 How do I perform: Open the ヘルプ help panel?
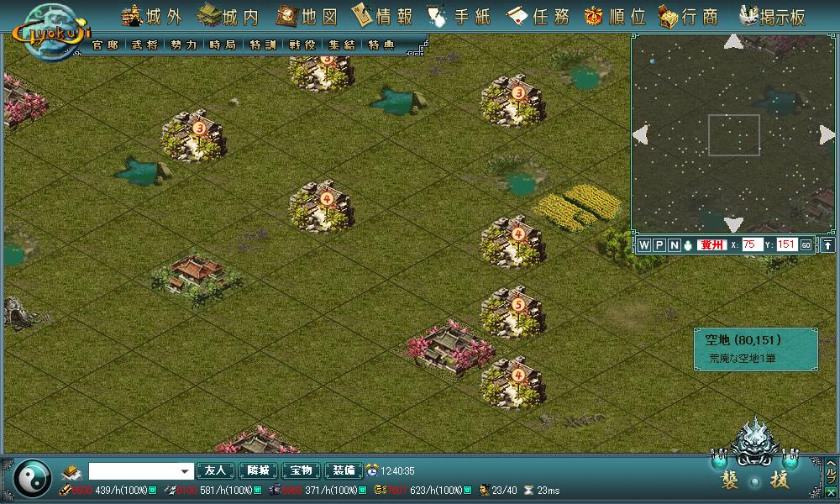(x=831, y=470)
